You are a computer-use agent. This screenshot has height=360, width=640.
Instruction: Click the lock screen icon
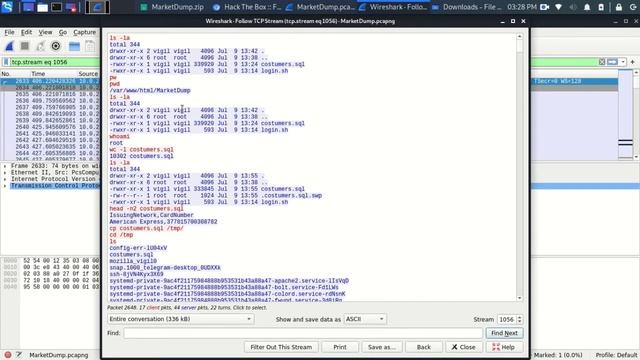[619, 7]
